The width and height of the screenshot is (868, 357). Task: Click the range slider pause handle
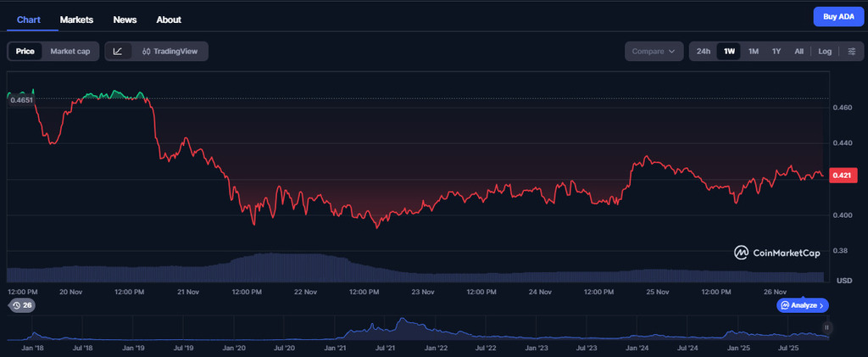click(826, 327)
